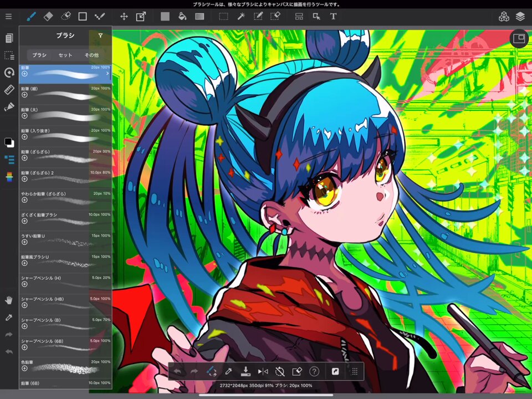Select the 鉛筆 (細) brush

(x=65, y=94)
